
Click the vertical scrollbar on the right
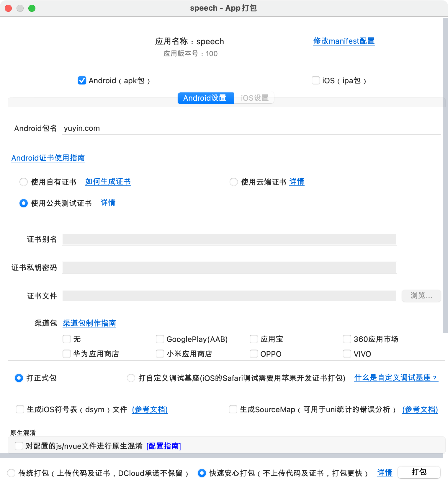(x=445, y=175)
